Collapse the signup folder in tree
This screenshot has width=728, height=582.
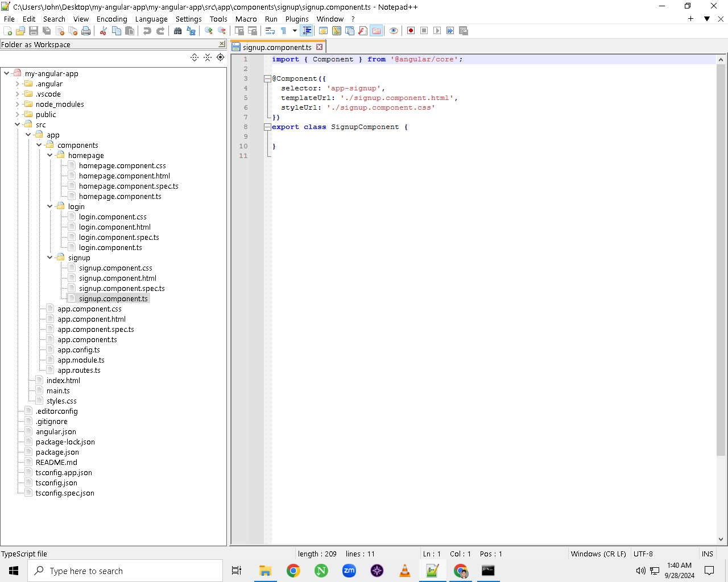pyautogui.click(x=50, y=257)
